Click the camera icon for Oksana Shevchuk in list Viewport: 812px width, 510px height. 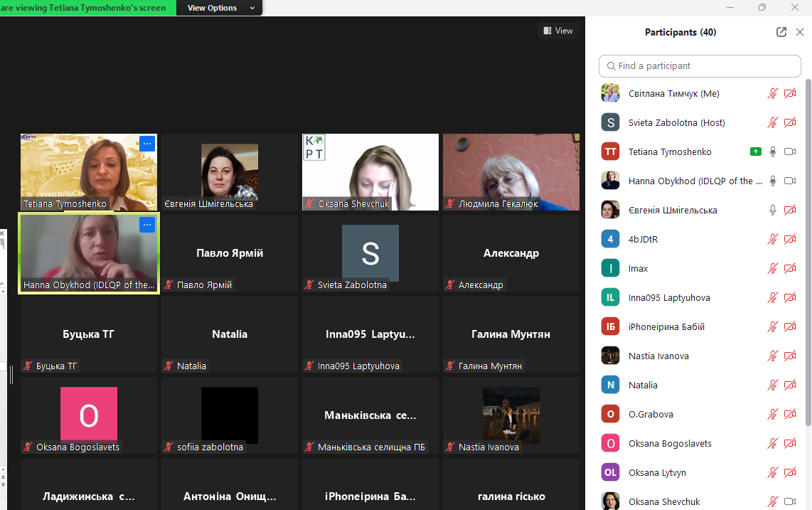790,501
